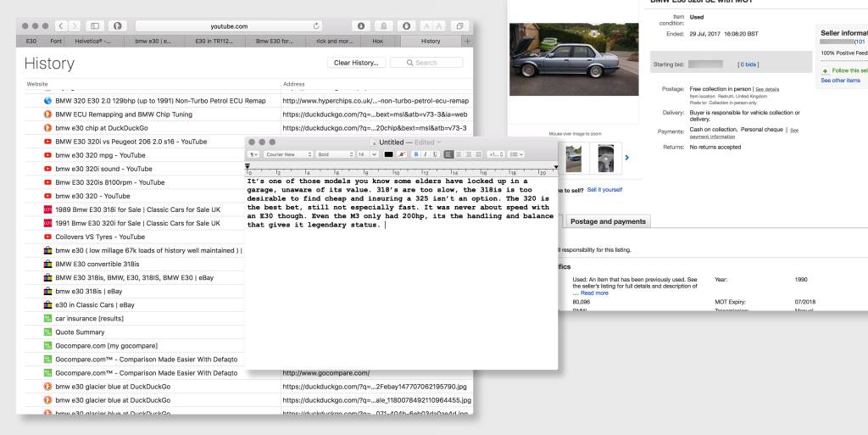This screenshot has width=868, height=435.
Task: Add a new Safari tab with plus
Action: (466, 41)
